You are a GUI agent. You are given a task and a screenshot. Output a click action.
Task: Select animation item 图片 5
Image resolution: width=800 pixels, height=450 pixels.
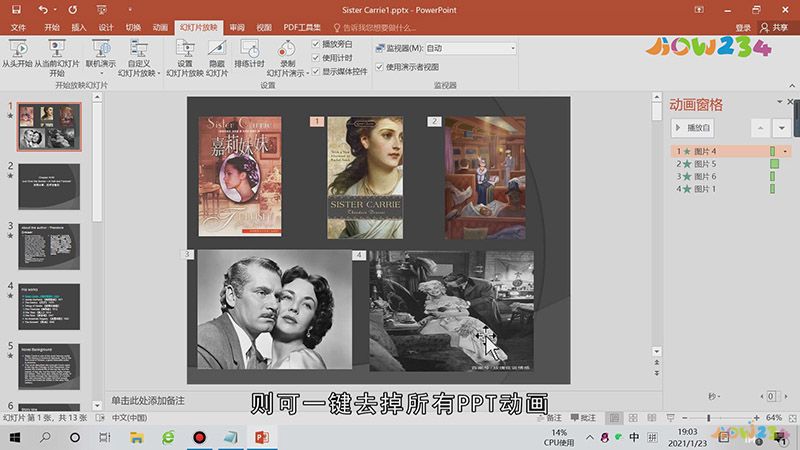pos(731,164)
